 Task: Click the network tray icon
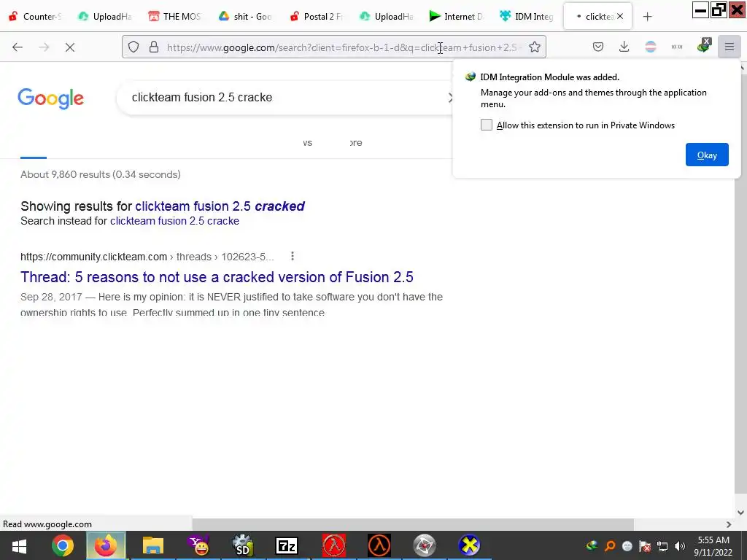point(662,546)
